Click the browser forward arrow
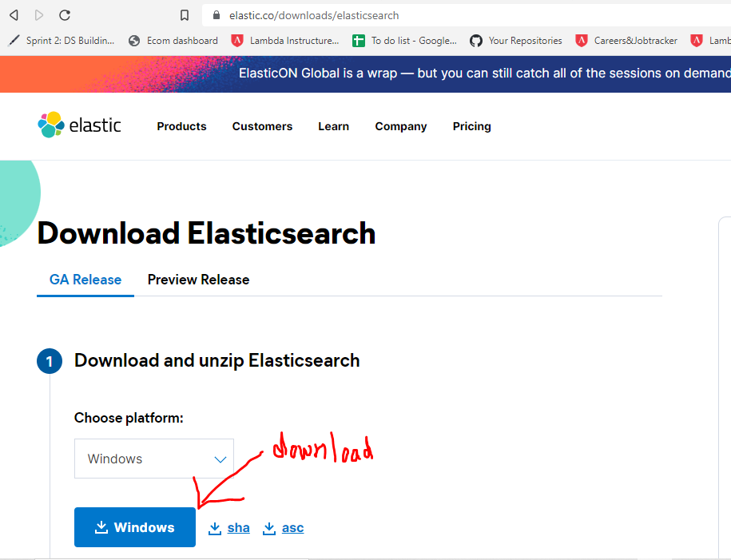The width and height of the screenshot is (731, 560). pyautogui.click(x=39, y=15)
